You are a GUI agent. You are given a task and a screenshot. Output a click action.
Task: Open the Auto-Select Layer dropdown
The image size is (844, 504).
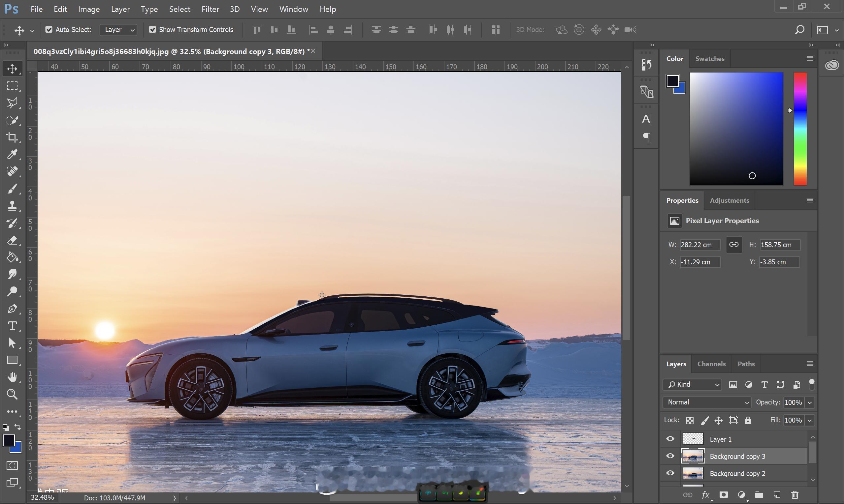pos(119,30)
